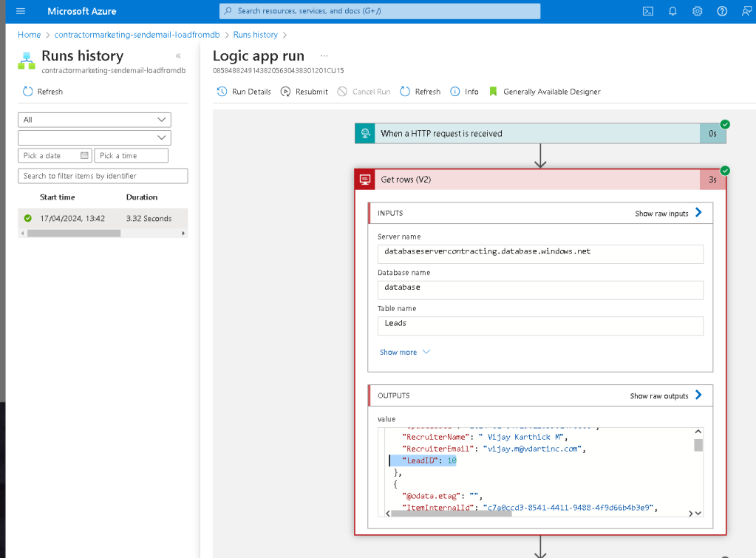Click the outputs horizontal scrollbar
Image resolution: width=756 pixels, height=558 pixels.
[452, 514]
